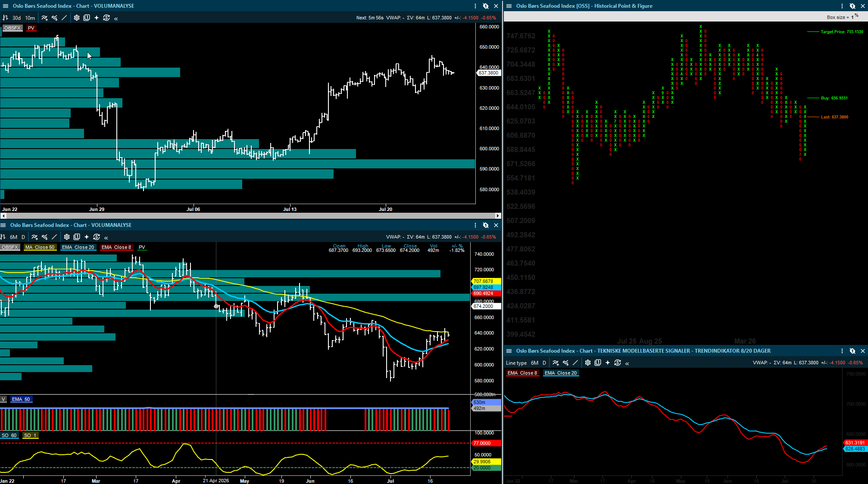868x484 pixels.
Task: Add comparison symbol in bottom-left chart
Action: (x=44, y=237)
